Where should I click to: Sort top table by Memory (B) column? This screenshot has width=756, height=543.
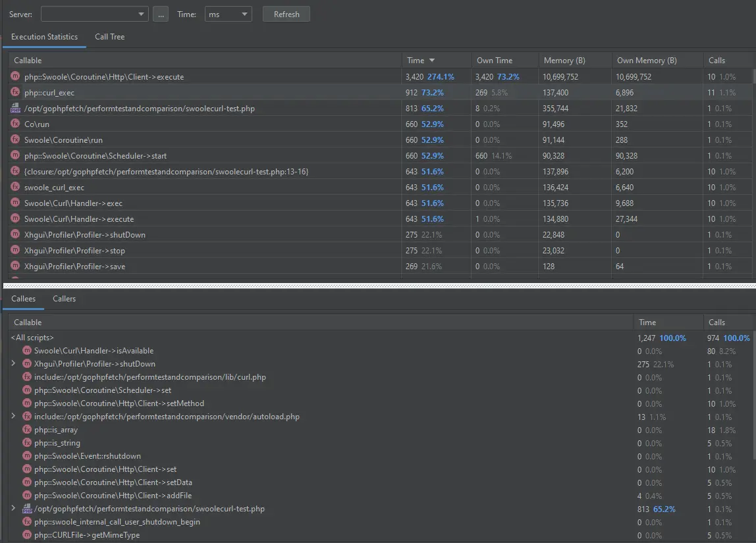(x=564, y=61)
